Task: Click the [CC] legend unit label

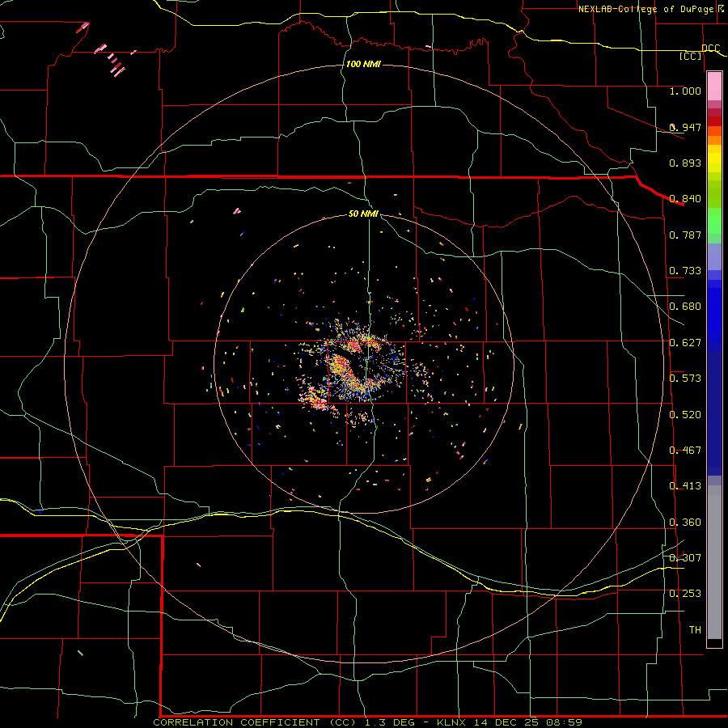Action: point(691,56)
